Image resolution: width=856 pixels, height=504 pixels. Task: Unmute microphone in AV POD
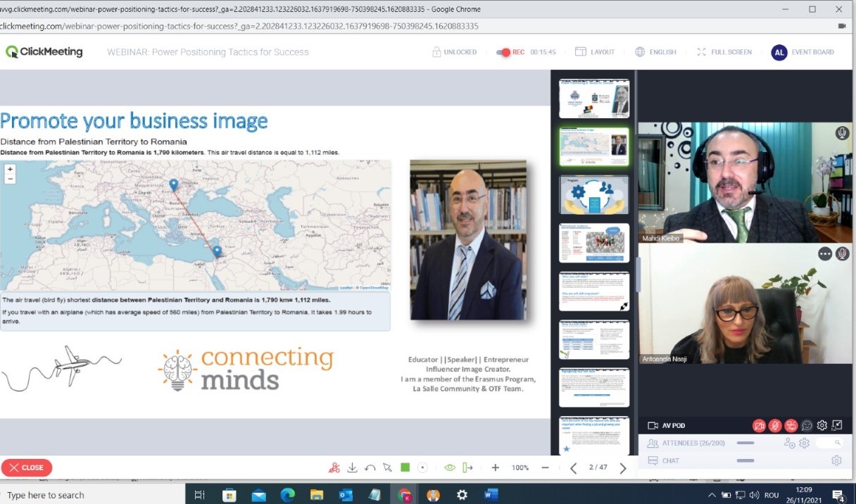[774, 426]
